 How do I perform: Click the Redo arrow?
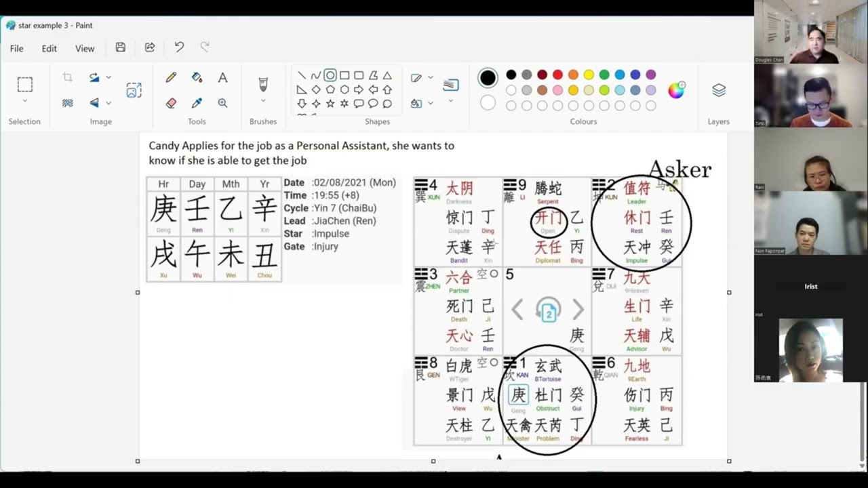coord(205,47)
